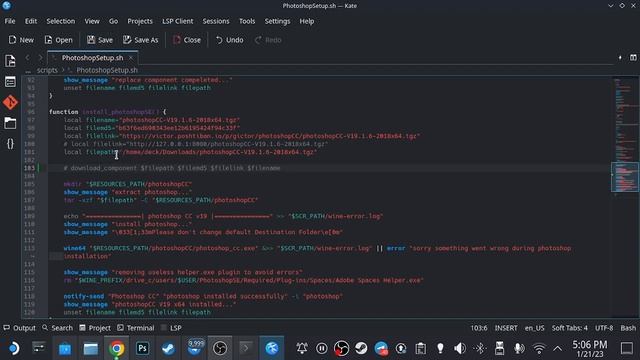Viewport: 640px width, 360px height.
Task: Open the clipboard tray icon
Action: (420, 348)
